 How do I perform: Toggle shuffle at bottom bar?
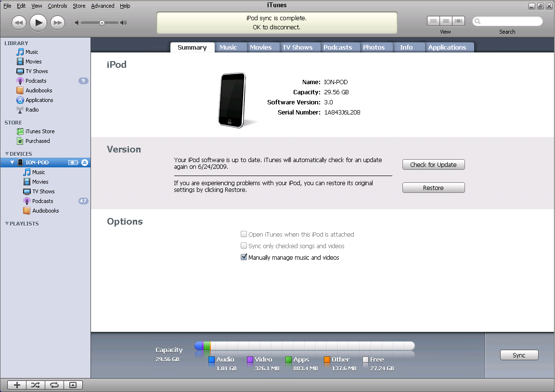[x=36, y=385]
